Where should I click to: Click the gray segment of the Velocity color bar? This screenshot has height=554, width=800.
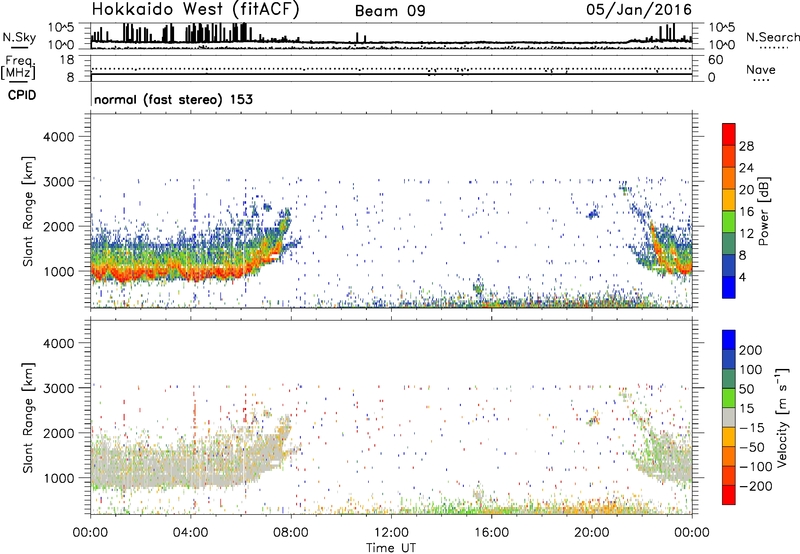coord(729,417)
